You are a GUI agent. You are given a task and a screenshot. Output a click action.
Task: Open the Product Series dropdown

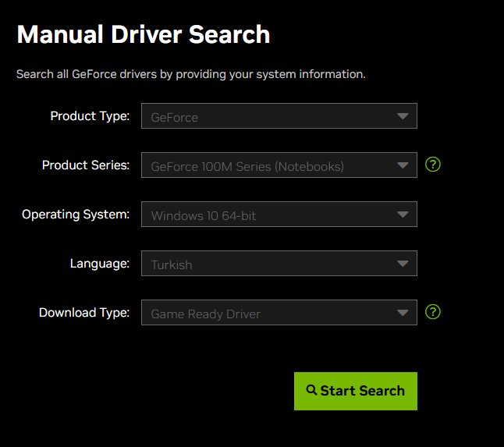(279, 165)
